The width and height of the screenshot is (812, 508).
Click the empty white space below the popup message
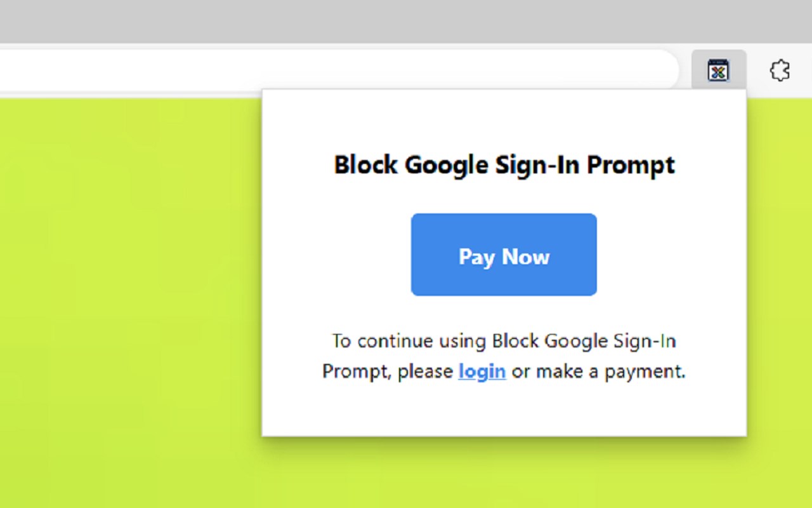504,410
